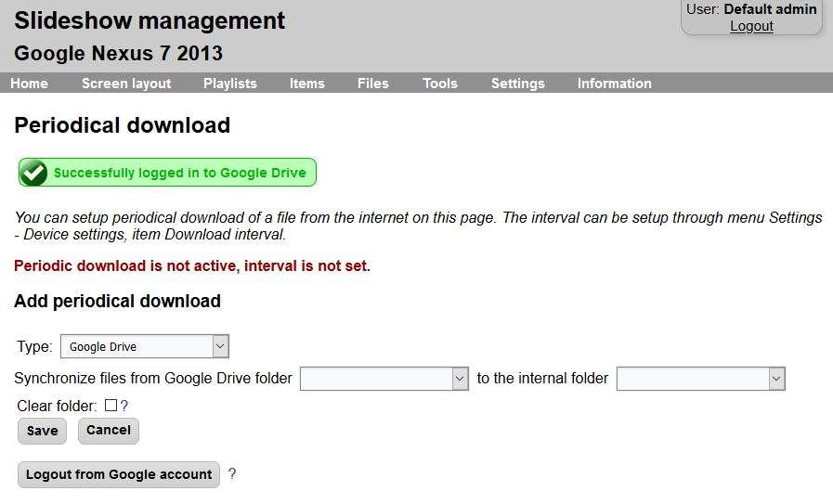
Task: Expand the internal folder dropdown
Action: (x=700, y=379)
